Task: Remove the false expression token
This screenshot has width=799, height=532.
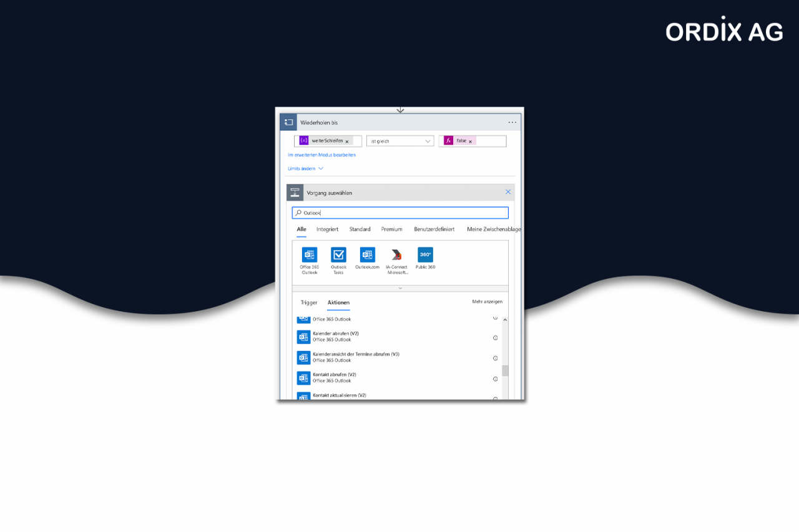Action: pyautogui.click(x=470, y=142)
